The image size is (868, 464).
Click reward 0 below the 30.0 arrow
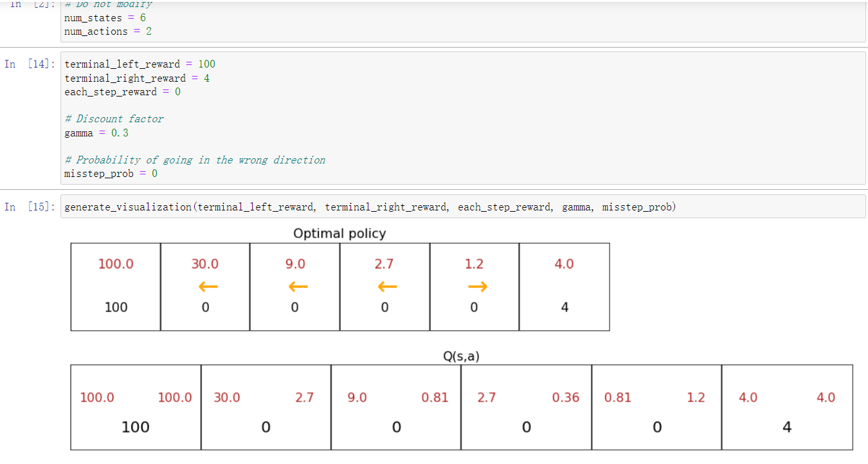205,307
